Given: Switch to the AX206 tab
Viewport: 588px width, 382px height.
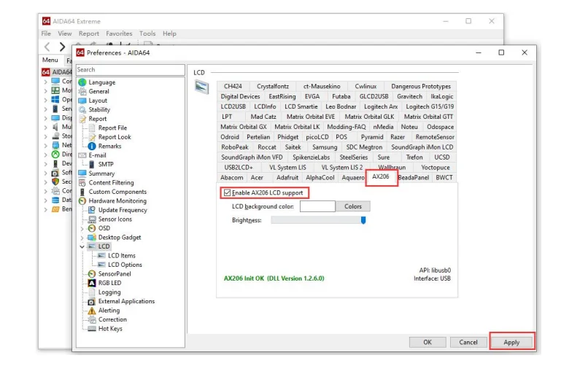Looking at the screenshot, I should (x=381, y=176).
